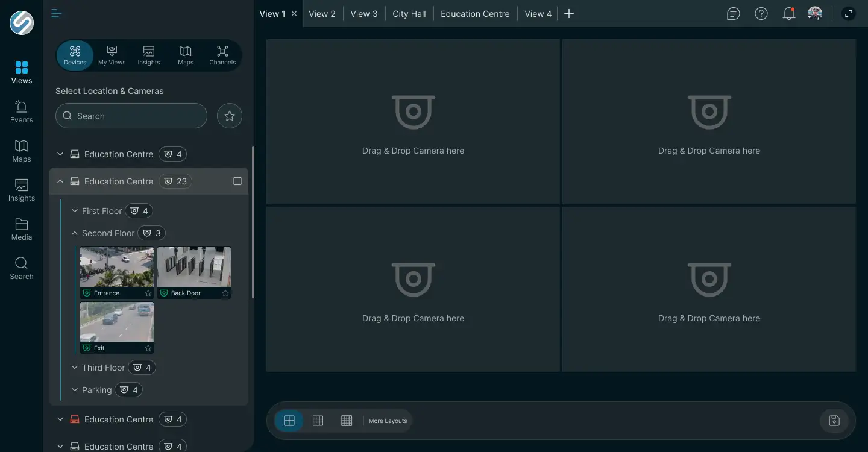Click the top-right camera drop tile
This screenshot has height=452, width=868.
click(709, 122)
